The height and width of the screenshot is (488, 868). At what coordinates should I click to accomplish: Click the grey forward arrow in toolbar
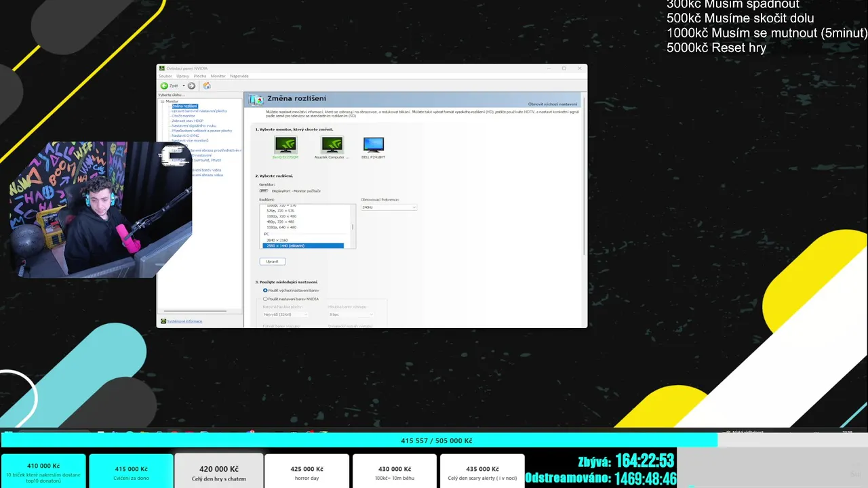(x=192, y=85)
